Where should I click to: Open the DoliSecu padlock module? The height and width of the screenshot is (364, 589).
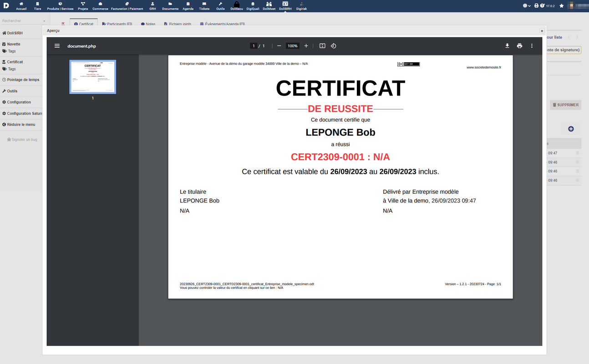pyautogui.click(x=236, y=6)
